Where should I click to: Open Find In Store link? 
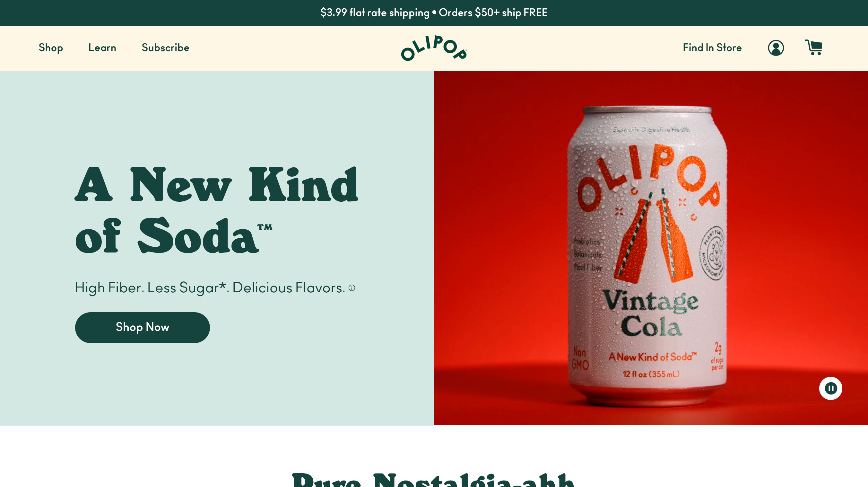tap(712, 48)
